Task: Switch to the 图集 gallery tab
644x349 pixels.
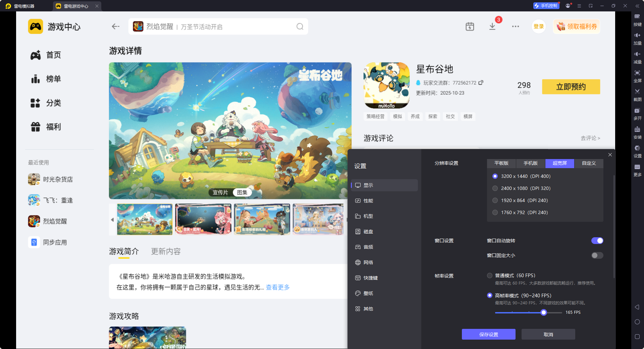Action: (242, 192)
